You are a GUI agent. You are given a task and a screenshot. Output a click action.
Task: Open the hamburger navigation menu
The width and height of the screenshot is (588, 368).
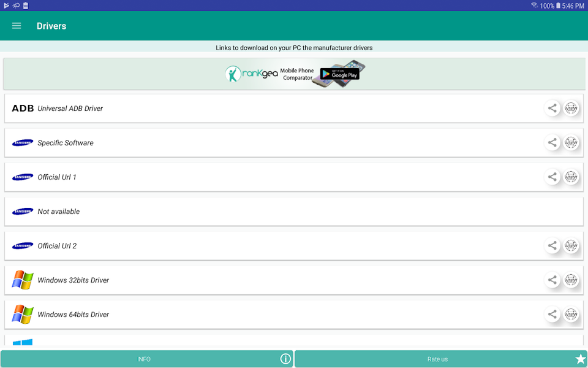17,26
